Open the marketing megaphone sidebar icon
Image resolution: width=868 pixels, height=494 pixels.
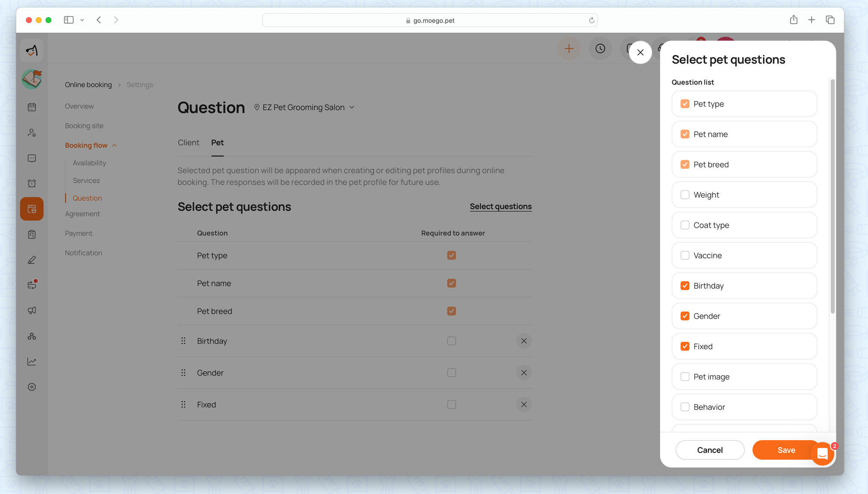click(32, 311)
